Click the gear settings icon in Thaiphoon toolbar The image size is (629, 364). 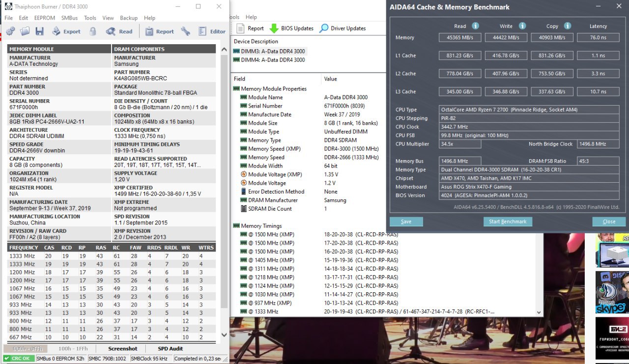[x=10, y=31]
